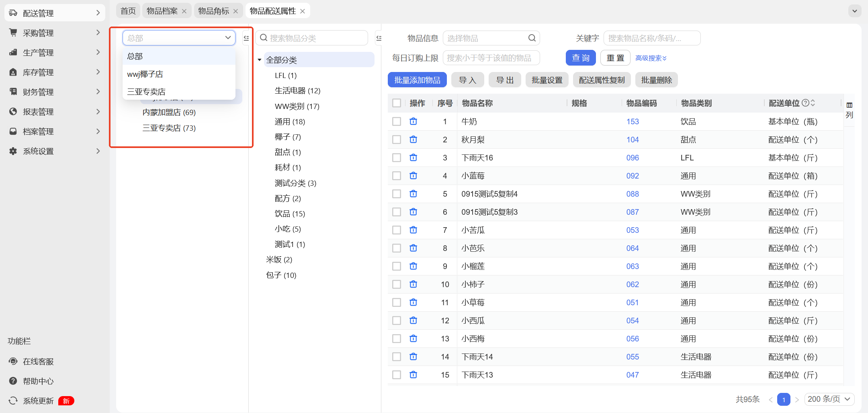This screenshot has width=868, height=413.
Task: Collapse the category panel using its collapse icon
Action: pos(379,38)
